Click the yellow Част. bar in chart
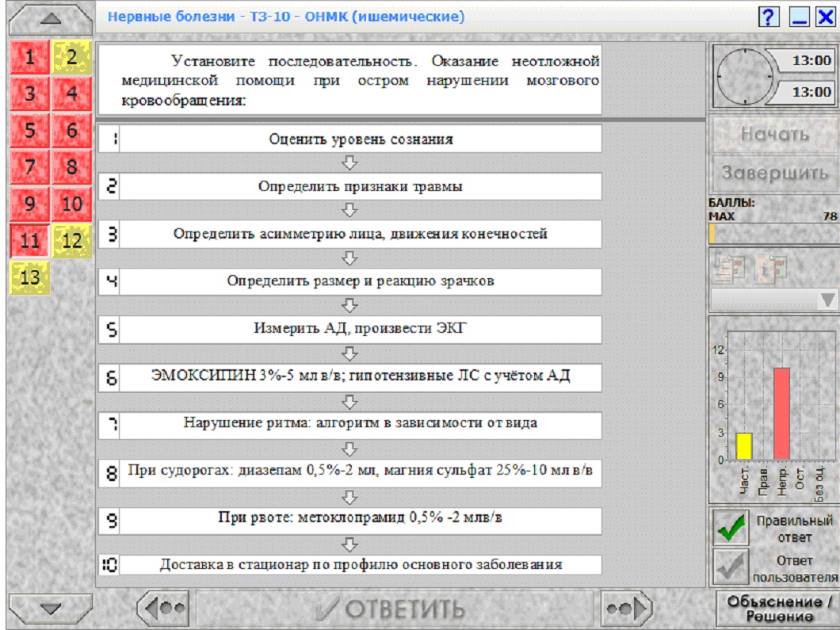 [744, 445]
